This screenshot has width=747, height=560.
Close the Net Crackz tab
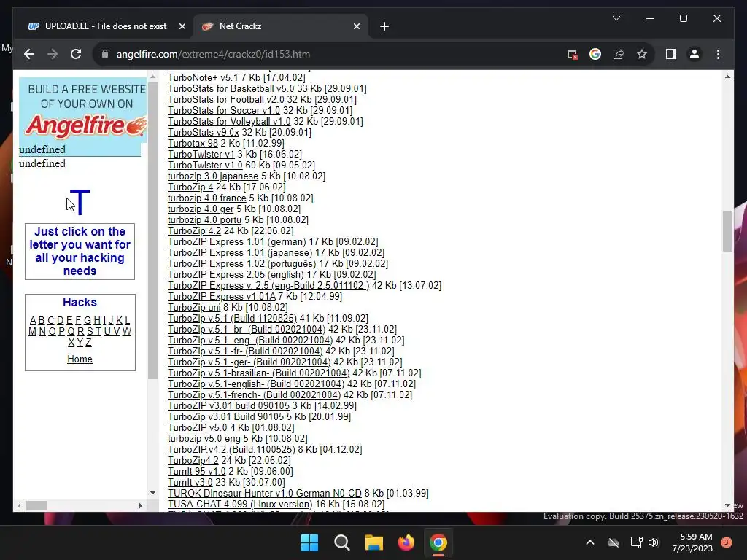(356, 27)
